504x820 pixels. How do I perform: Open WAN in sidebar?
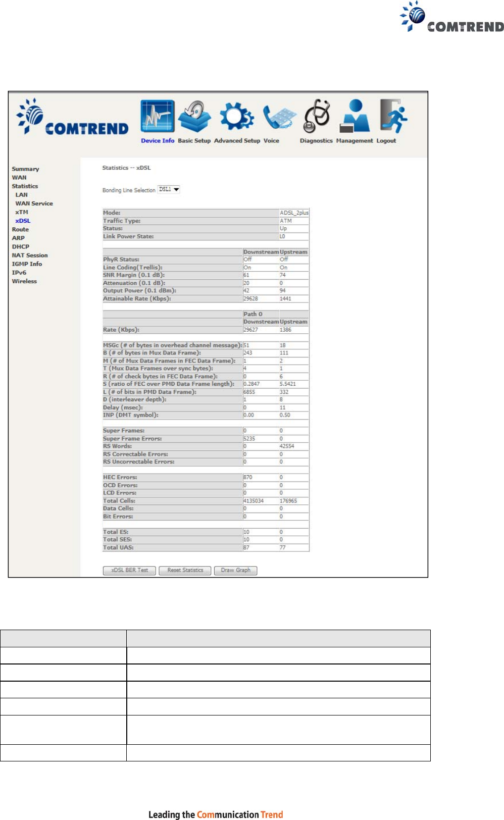click(x=19, y=178)
